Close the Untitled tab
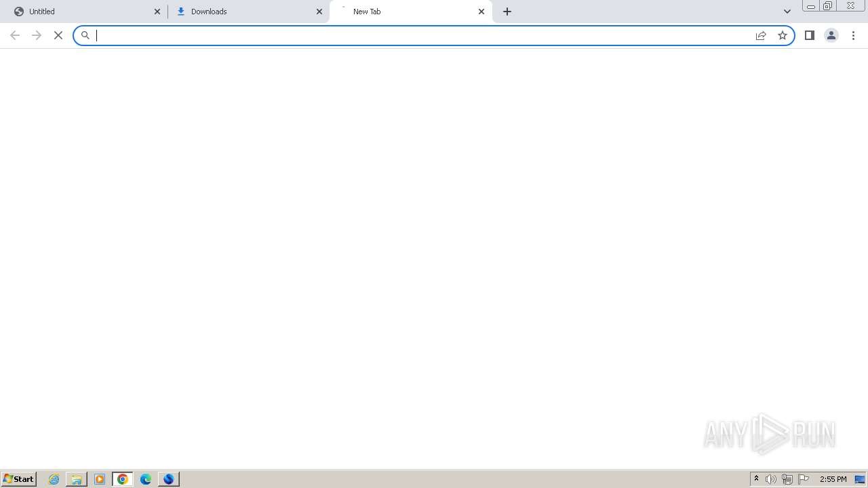The width and height of the screenshot is (868, 488). coord(157,12)
